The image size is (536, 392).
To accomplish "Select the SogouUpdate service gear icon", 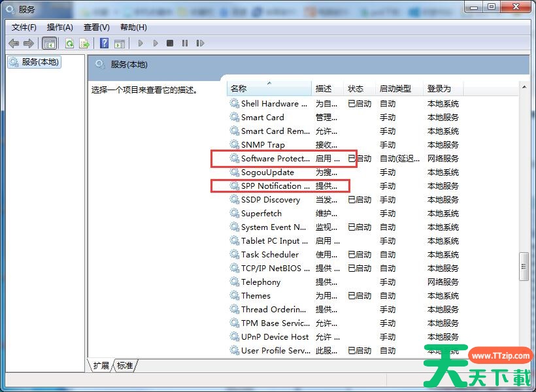I will pos(234,172).
